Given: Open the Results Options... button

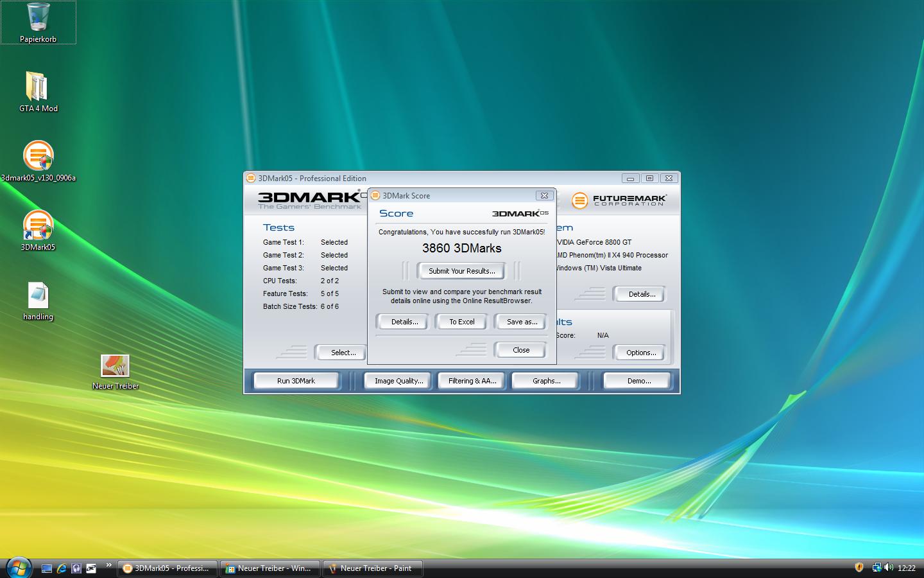Looking at the screenshot, I should 640,353.
